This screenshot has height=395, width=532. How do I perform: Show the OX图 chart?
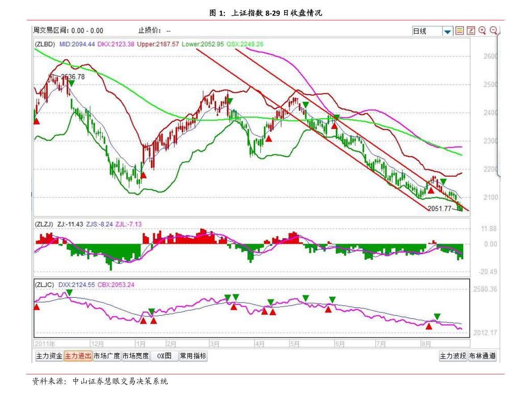point(164,356)
